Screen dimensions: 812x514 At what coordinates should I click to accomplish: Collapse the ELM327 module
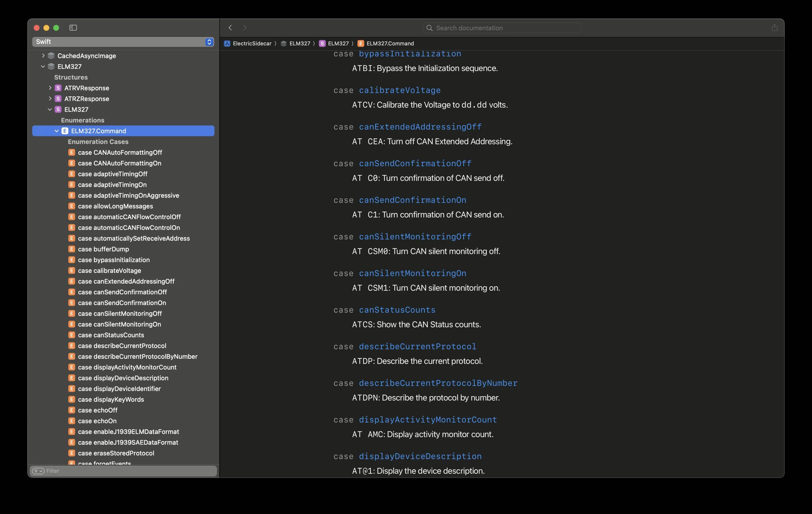pyautogui.click(x=43, y=66)
